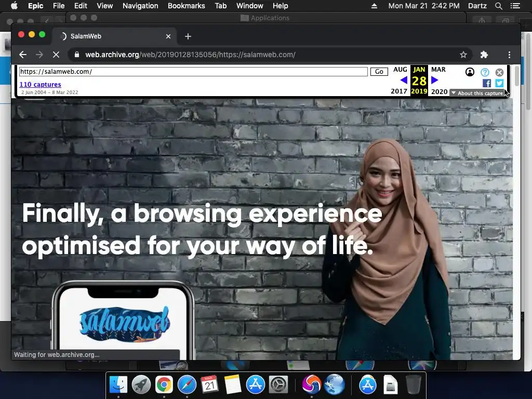
Task: Open the Window menu
Action: click(250, 6)
